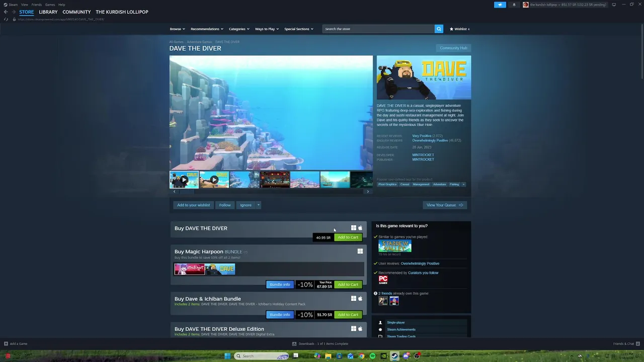Click the Follow button
Screen dimensions: 644x362
[x=225, y=205]
